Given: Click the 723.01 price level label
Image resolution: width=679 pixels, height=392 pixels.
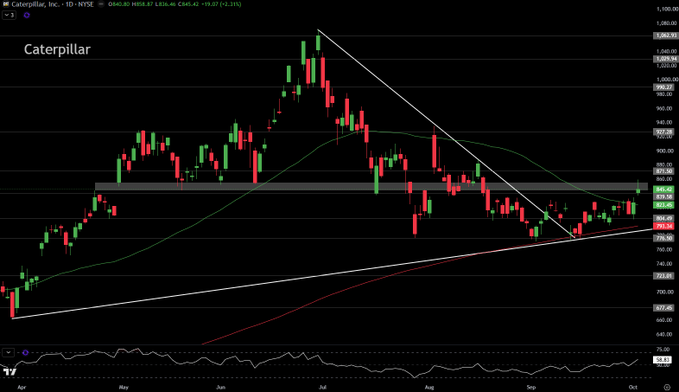Looking at the screenshot, I should 664,276.
